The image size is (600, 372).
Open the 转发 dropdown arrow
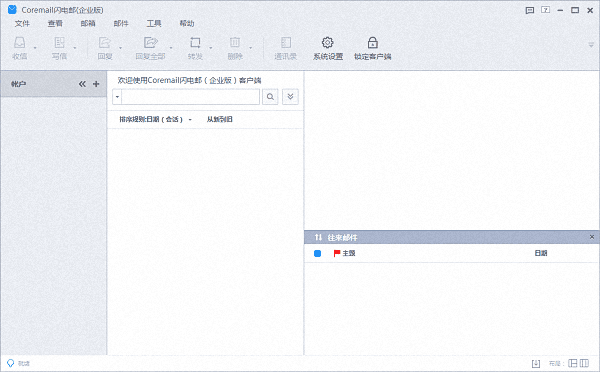click(x=211, y=48)
